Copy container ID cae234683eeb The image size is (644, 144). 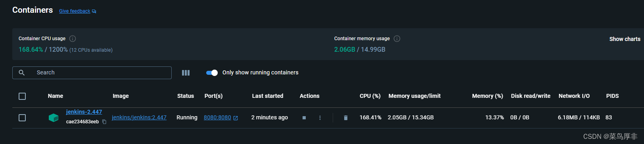104,122
